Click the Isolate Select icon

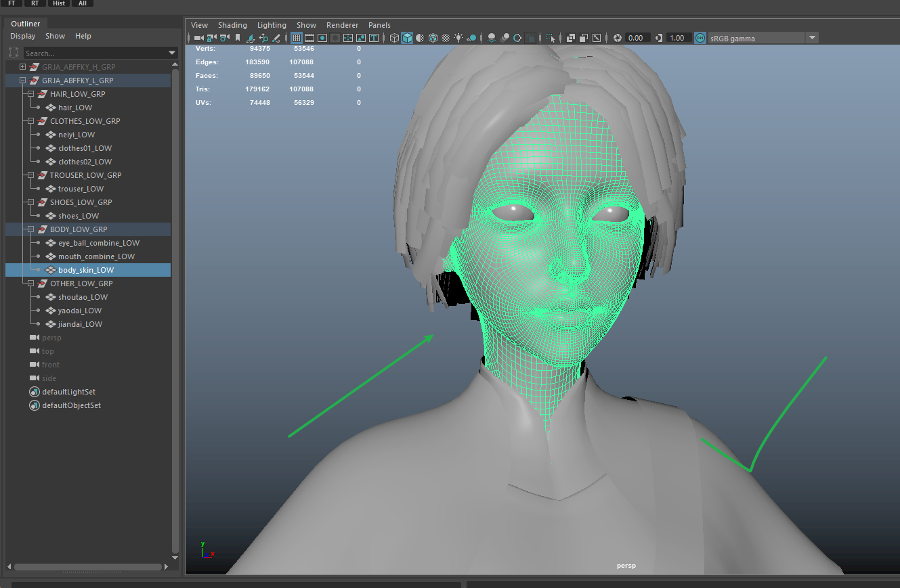551,38
